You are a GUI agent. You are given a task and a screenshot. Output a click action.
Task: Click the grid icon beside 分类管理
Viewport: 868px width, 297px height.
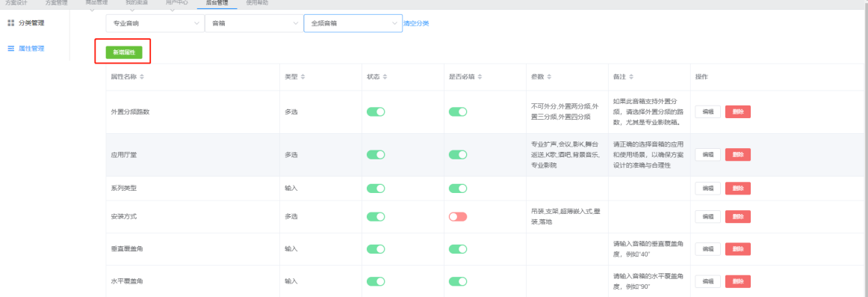(11, 23)
